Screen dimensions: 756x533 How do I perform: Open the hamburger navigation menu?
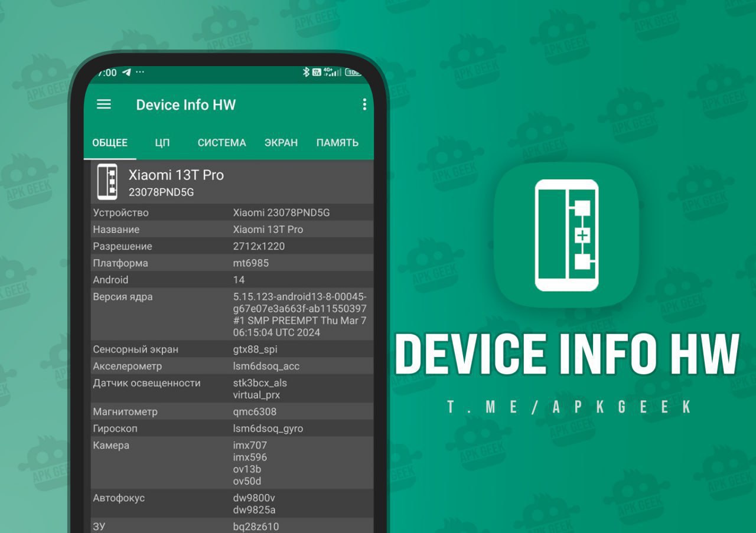click(104, 104)
